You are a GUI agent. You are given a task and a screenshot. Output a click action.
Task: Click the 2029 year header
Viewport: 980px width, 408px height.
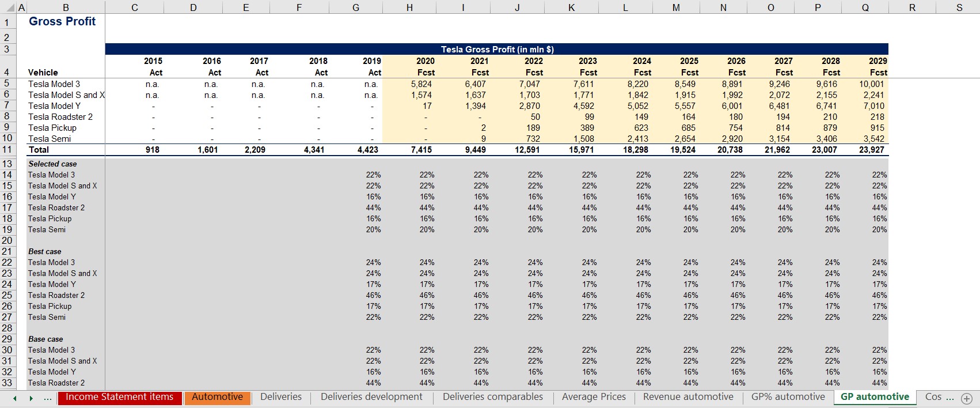[878, 61]
